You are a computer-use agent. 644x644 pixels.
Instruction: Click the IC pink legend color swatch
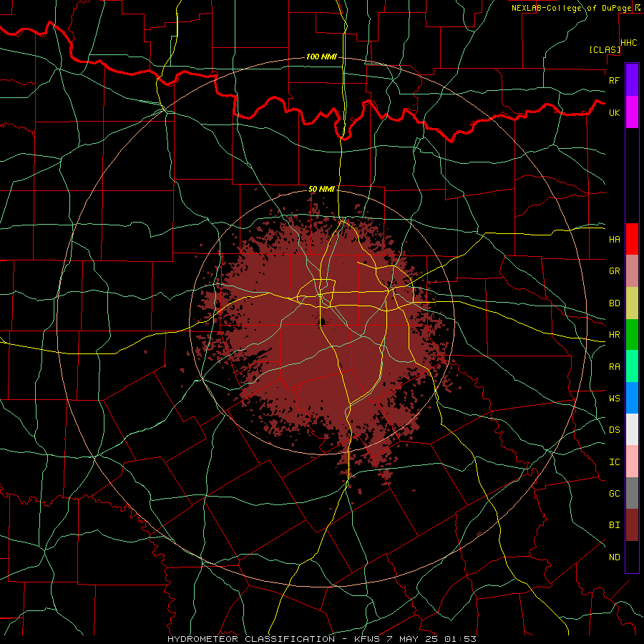click(x=632, y=462)
